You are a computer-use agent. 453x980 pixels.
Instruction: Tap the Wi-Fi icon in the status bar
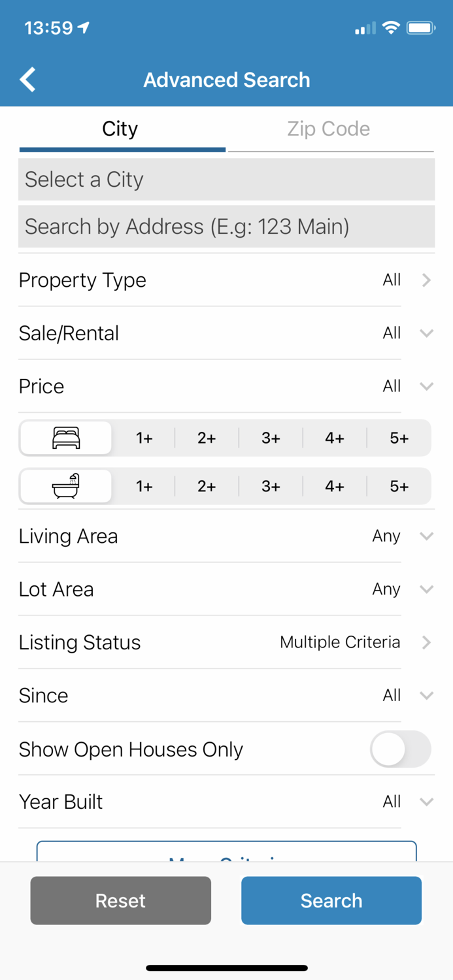[x=392, y=27]
